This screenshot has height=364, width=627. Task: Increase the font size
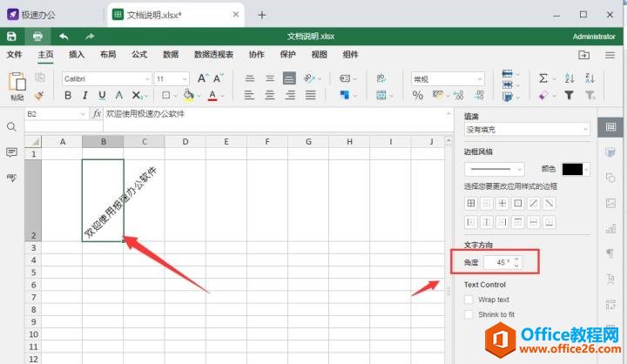(202, 78)
